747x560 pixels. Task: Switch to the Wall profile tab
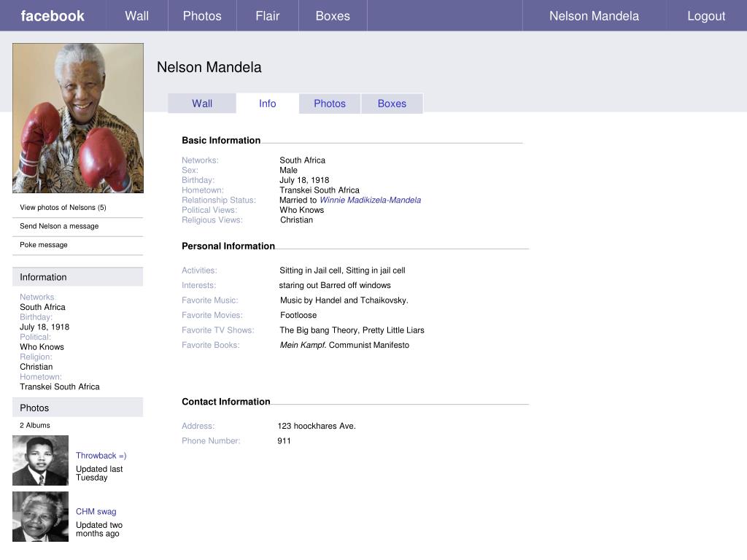click(202, 104)
